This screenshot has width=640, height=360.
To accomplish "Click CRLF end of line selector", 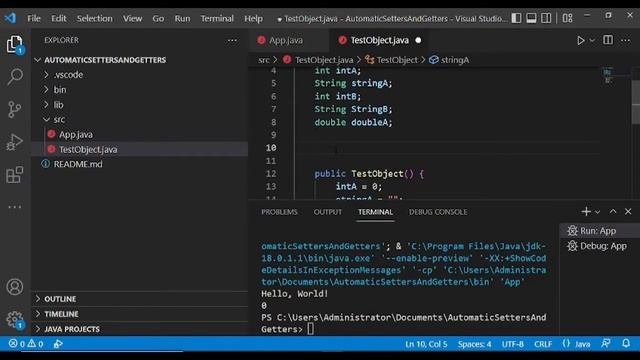I will [x=543, y=344].
